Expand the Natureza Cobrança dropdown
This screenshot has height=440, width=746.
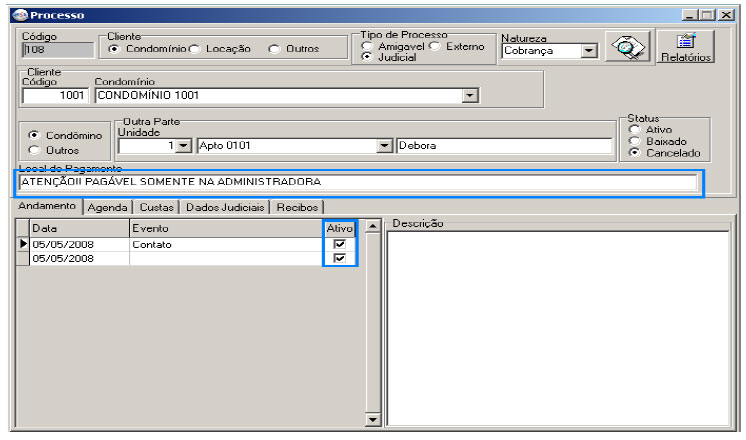tap(588, 50)
